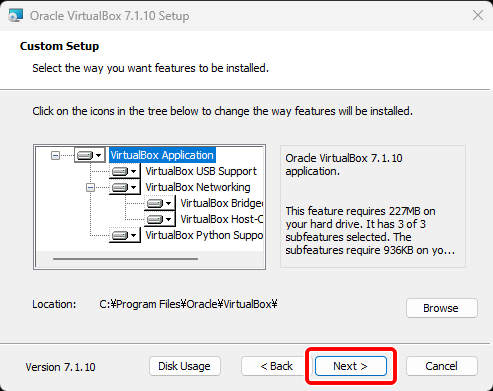Open the VirtualBox Python Support drive icon
This screenshot has height=391, width=493.
(x=124, y=235)
